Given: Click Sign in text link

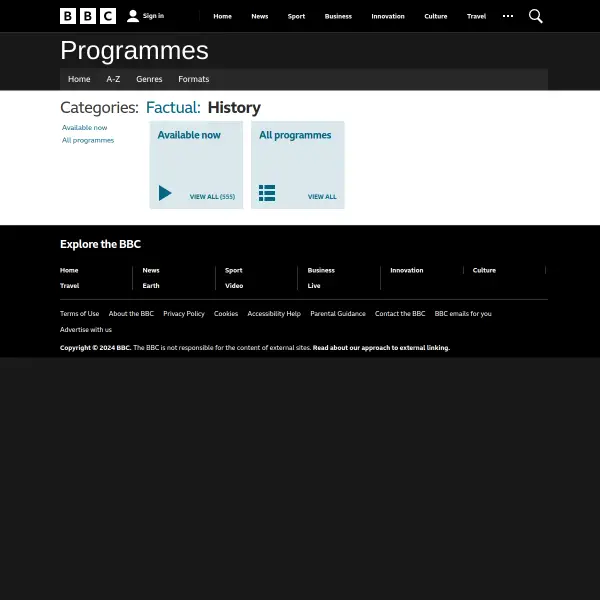Looking at the screenshot, I should point(153,16).
